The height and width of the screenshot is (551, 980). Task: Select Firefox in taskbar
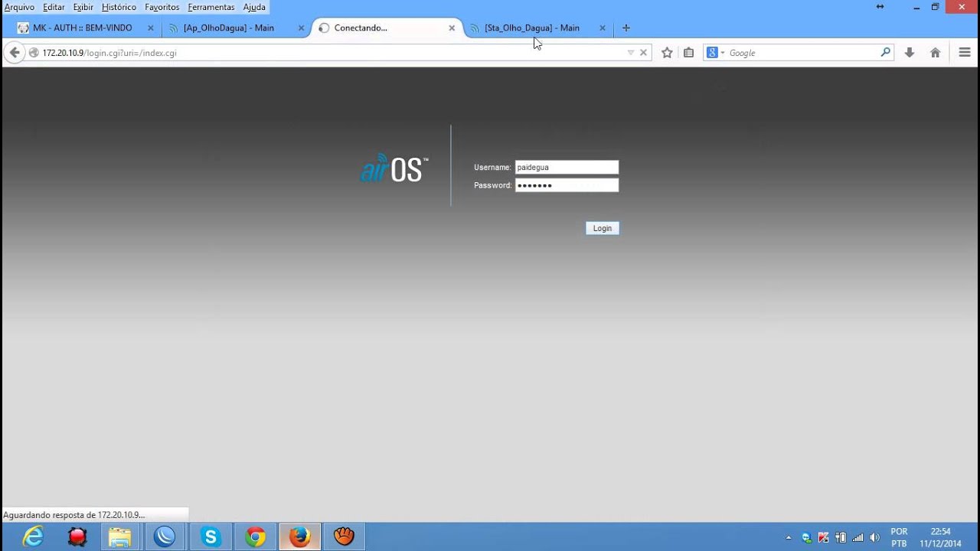[x=299, y=536]
